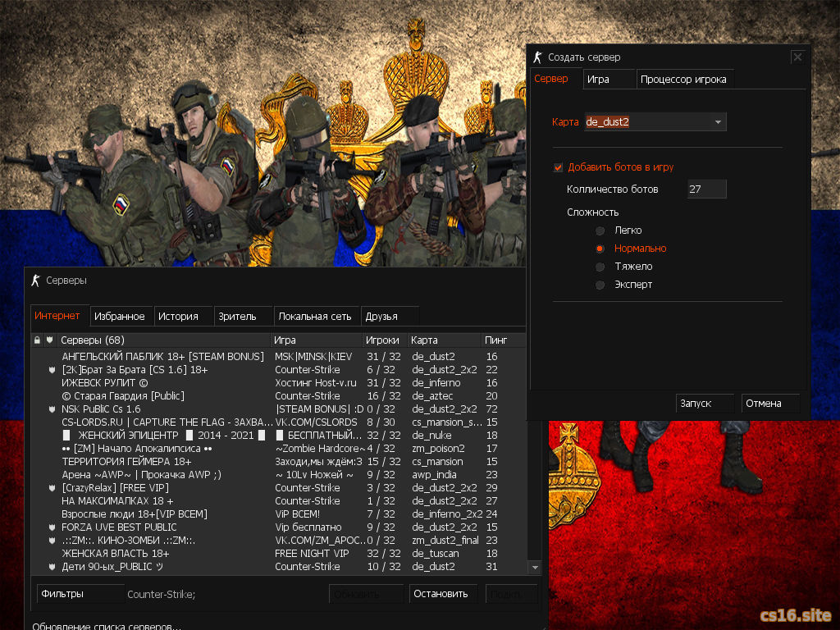840x630 pixels.
Task: Select [ZM] Начало Апокалипсиса server
Action: point(279,449)
